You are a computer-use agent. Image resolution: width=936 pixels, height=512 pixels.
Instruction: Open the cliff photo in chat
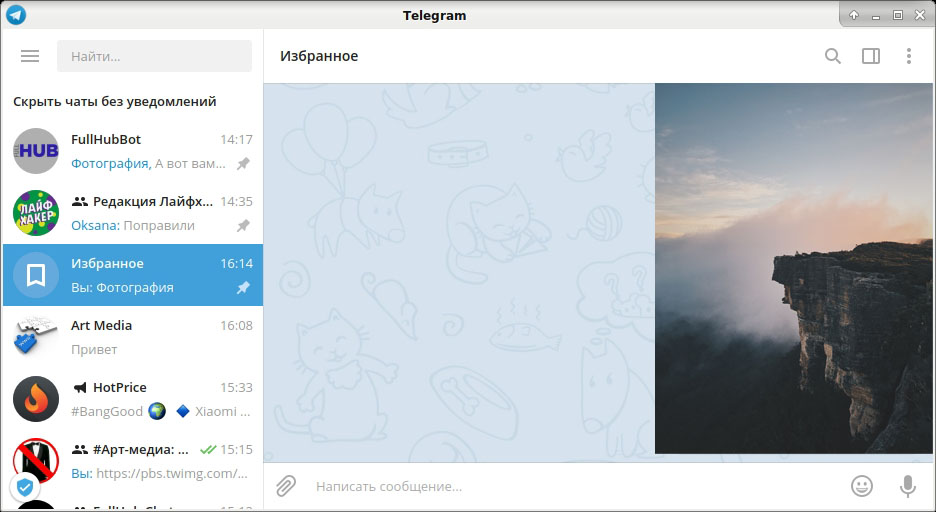(x=793, y=269)
